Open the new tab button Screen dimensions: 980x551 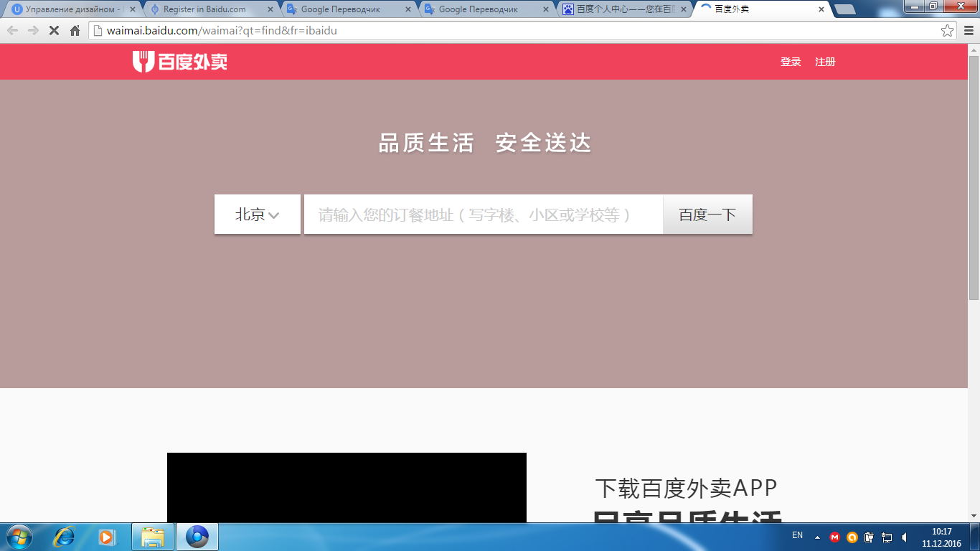845,10
